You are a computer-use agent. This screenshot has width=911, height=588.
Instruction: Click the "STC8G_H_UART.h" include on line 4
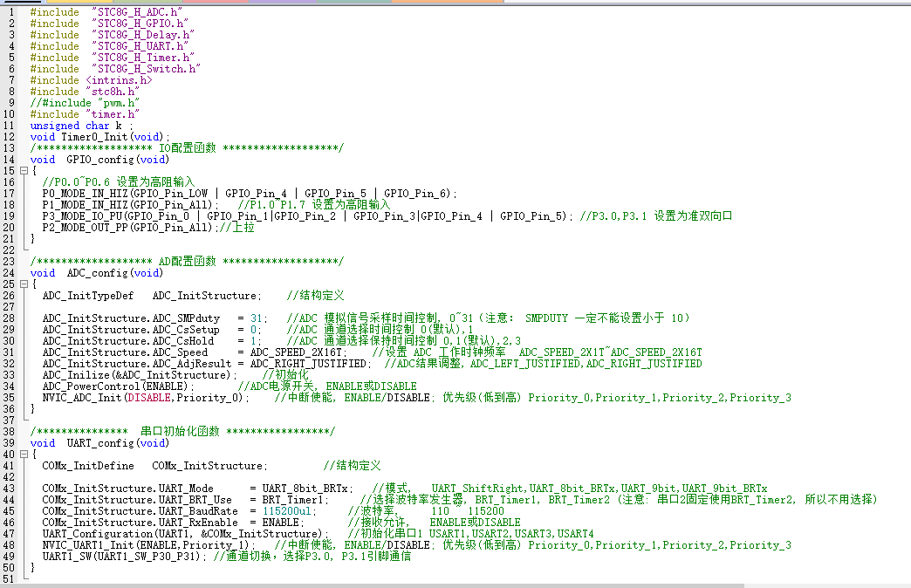click(x=140, y=46)
